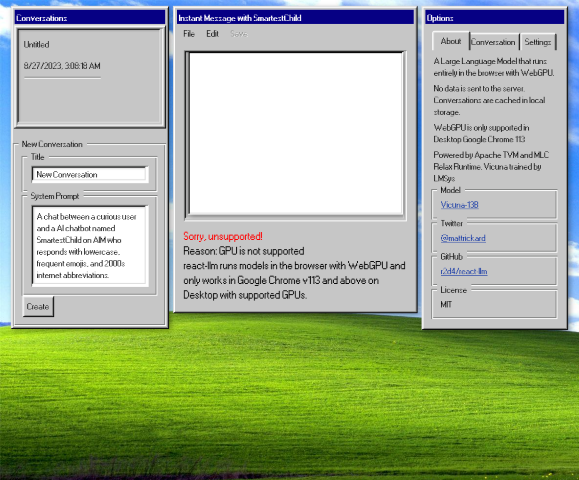The image size is (579, 480).
Task: Open the Settings tab in Options
Action: (538, 42)
